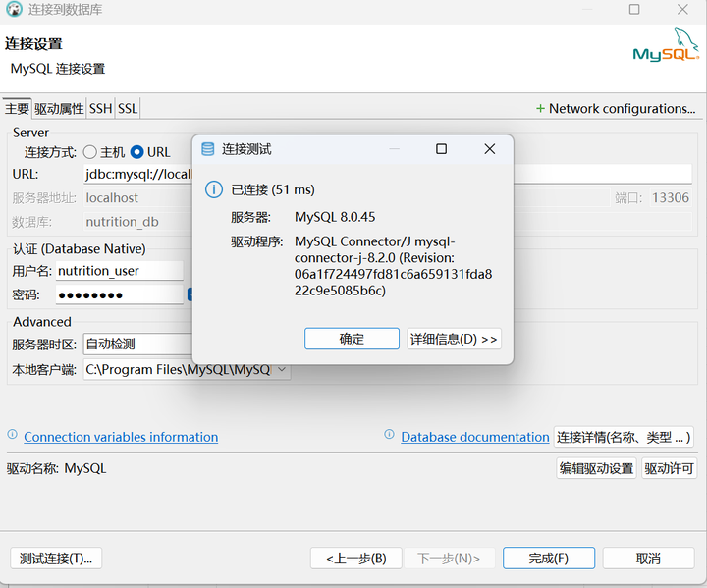Click the info icon beside 已连接
707x588 pixels.
coord(214,189)
